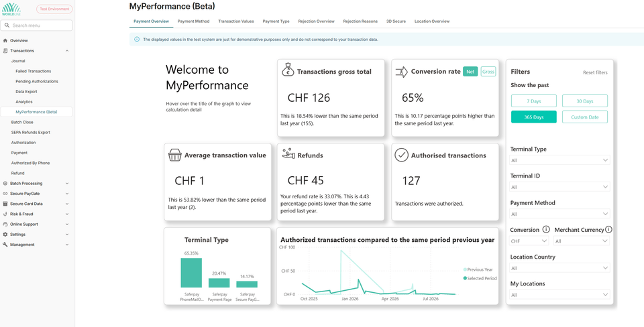
Task: Click the Search menu input field
Action: pyautogui.click(x=37, y=25)
